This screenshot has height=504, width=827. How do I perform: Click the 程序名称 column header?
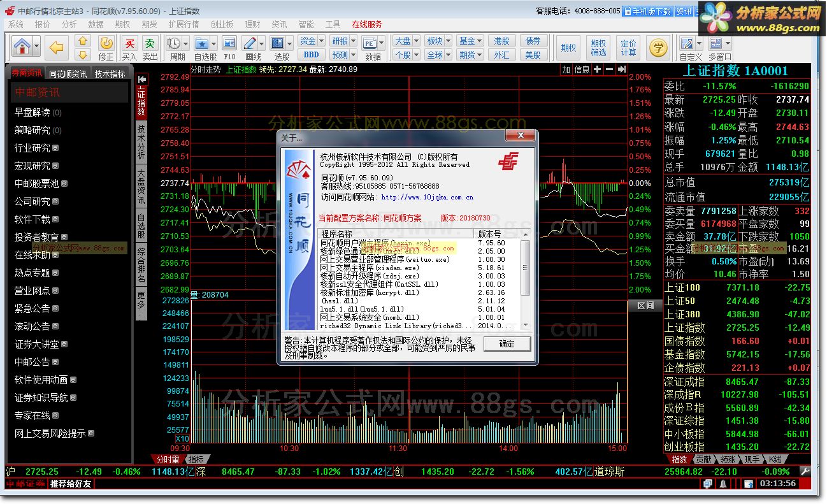pos(396,234)
